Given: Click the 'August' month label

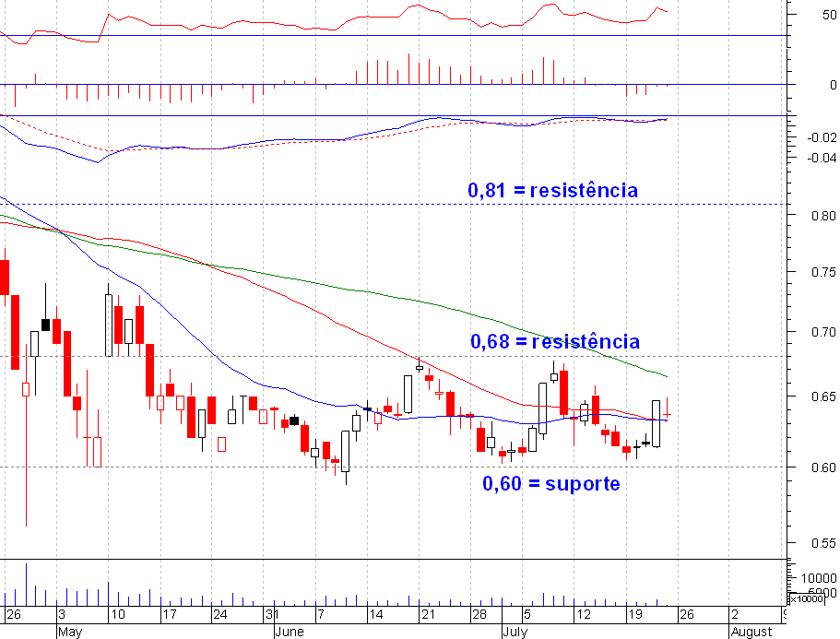Looking at the screenshot, I should 751,632.
